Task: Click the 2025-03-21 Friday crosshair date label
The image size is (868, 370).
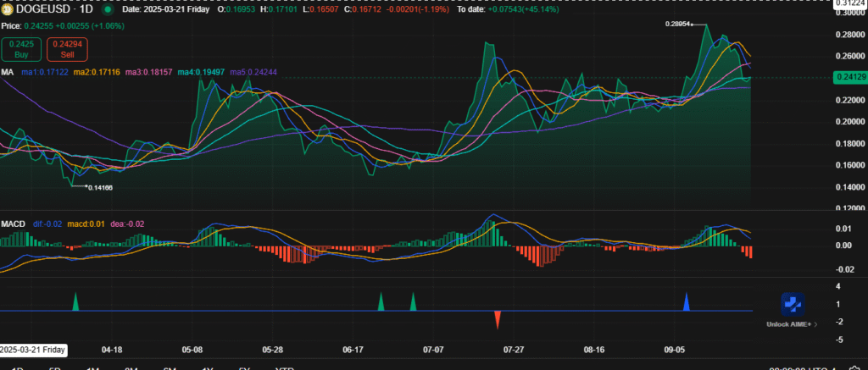Action: (33, 350)
